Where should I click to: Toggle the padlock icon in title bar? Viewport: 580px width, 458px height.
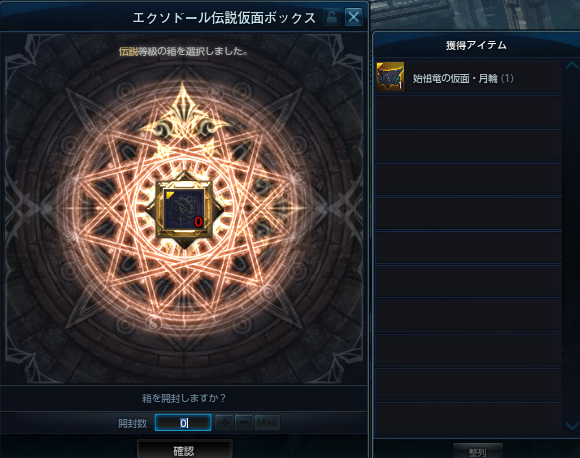tap(331, 17)
